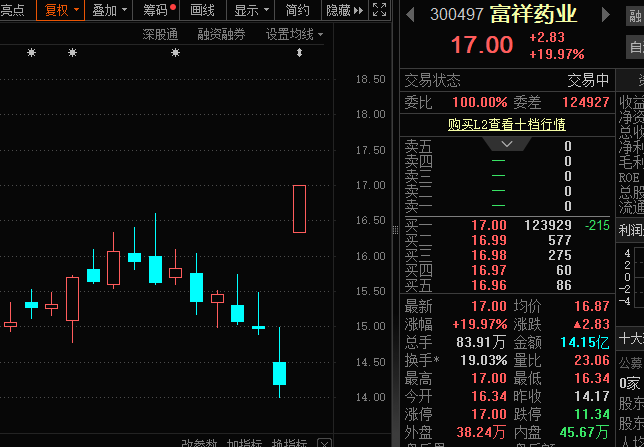Click the vertical splitter handle between chart and quotes
The height and width of the screenshot is (447, 644).
coord(393,229)
